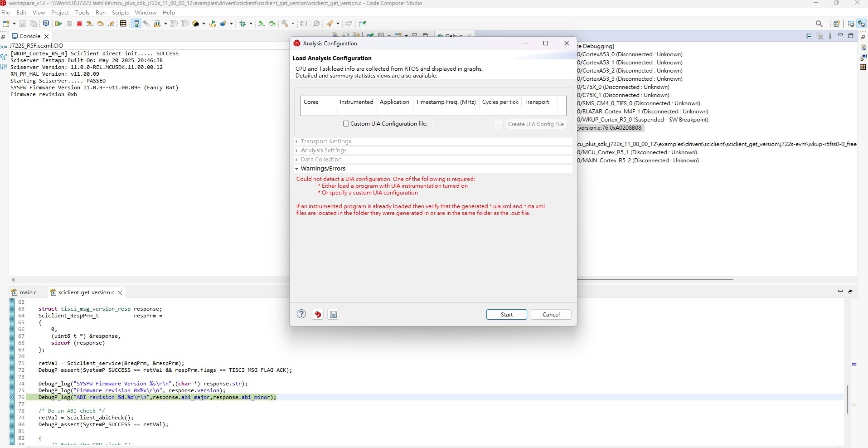Expand the Analysis Settings section
868x448 pixels.
click(296, 151)
